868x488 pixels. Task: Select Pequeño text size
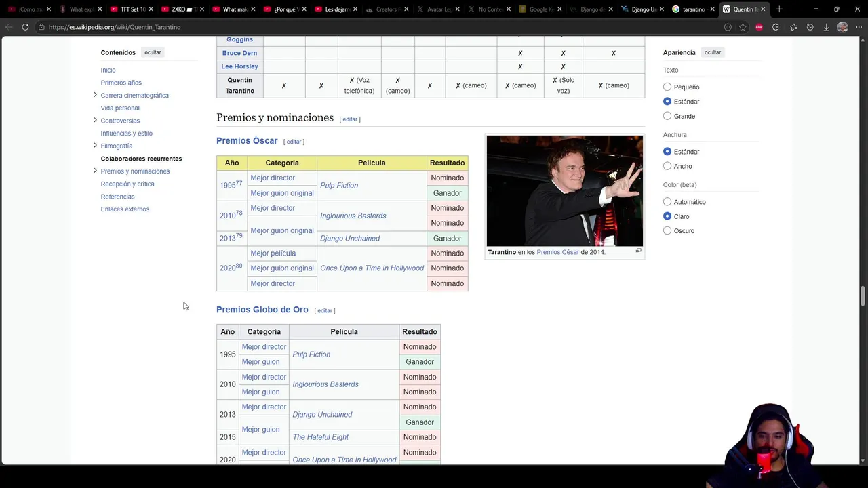pyautogui.click(x=667, y=87)
